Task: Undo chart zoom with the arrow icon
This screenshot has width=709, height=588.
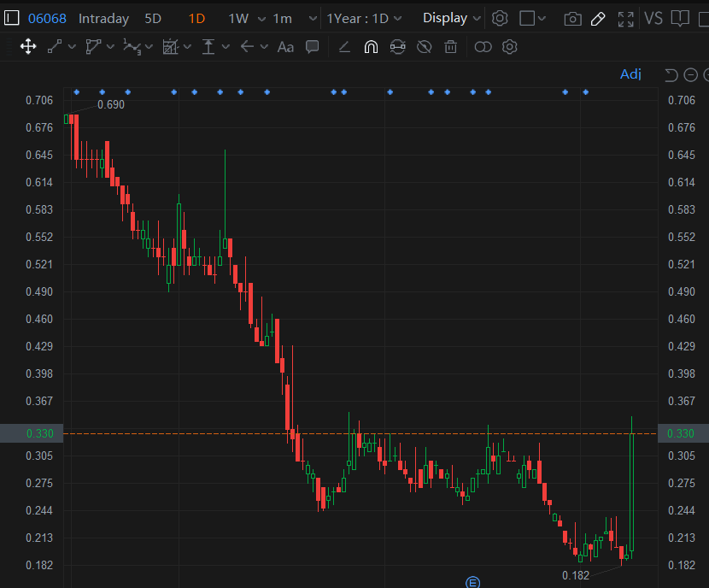Action: point(671,74)
